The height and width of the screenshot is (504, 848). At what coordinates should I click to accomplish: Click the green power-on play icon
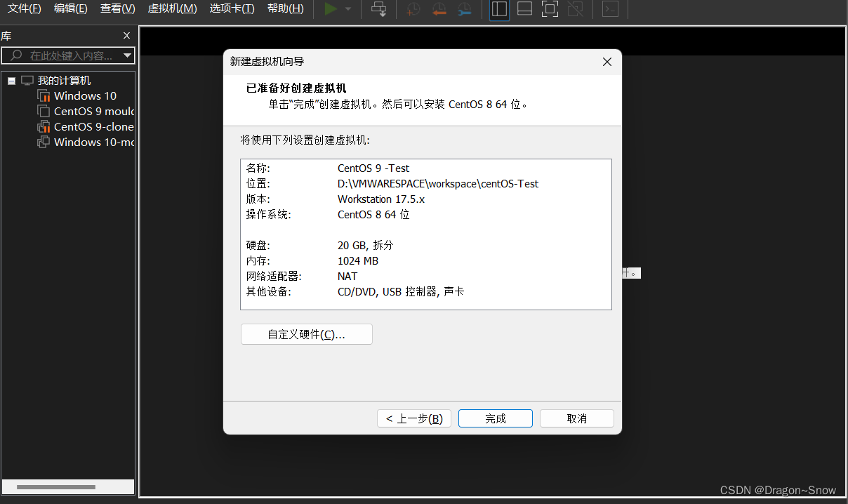(331, 9)
